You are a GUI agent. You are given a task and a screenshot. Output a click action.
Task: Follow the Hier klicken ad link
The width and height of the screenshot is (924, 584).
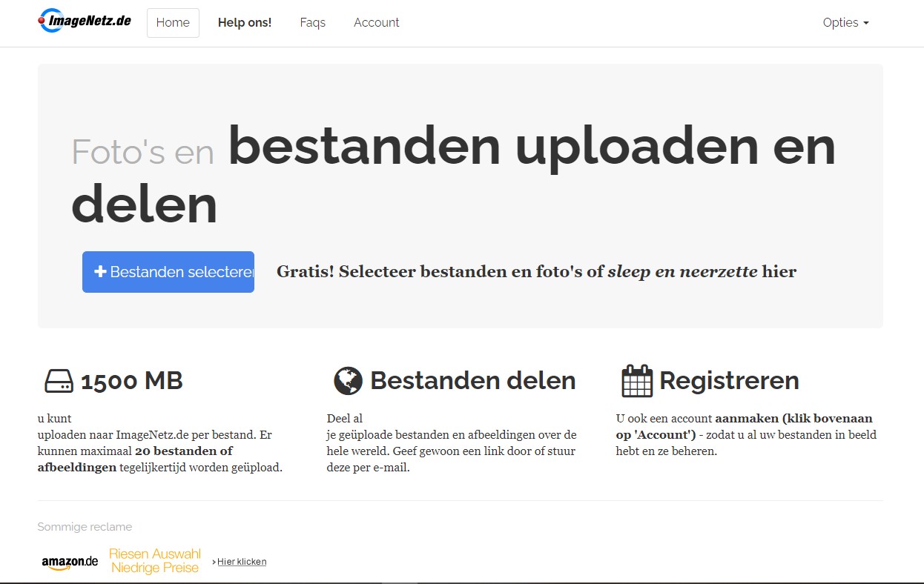pyautogui.click(x=242, y=562)
